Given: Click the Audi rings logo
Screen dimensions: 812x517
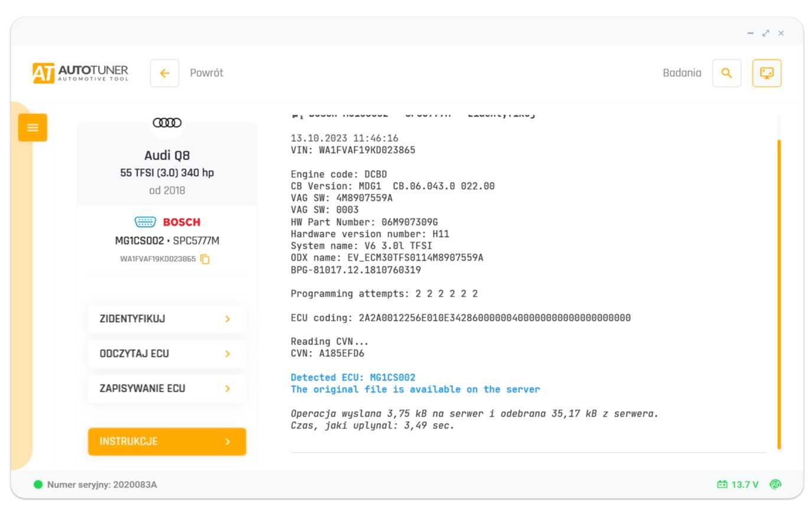Looking at the screenshot, I should (167, 123).
